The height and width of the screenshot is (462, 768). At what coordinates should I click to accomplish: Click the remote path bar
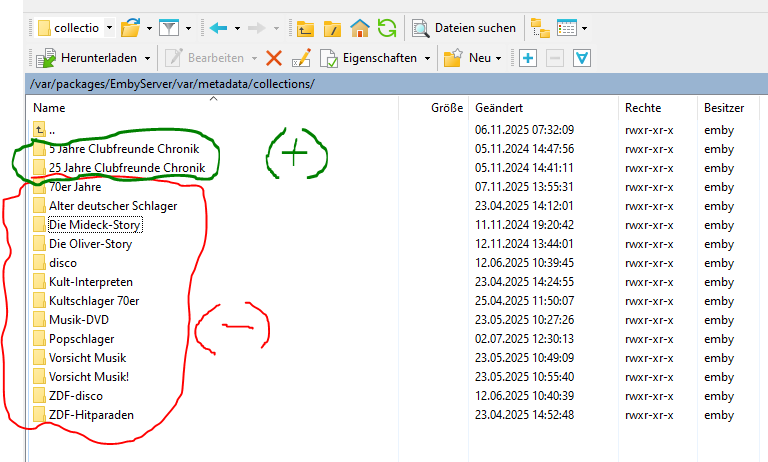(x=397, y=84)
